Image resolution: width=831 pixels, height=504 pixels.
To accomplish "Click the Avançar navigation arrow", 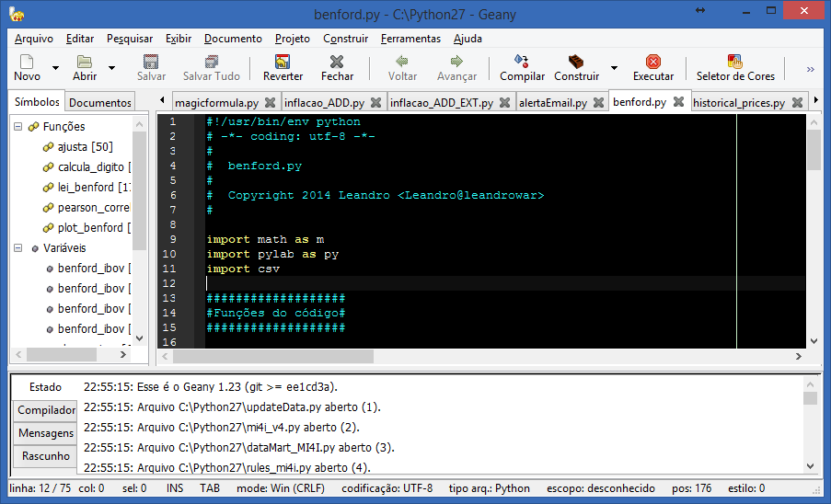I will tap(456, 62).
